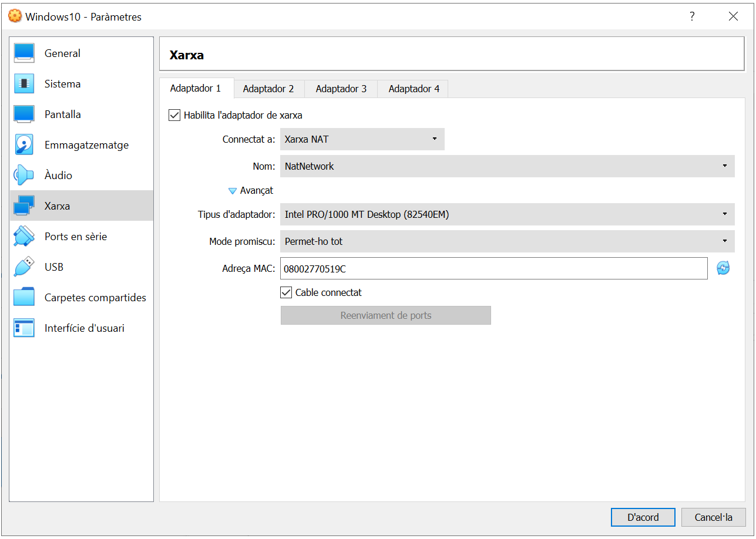Open the Tipus d'adaptador dropdown
Image resolution: width=756 pixels, height=539 pixels.
coord(507,214)
